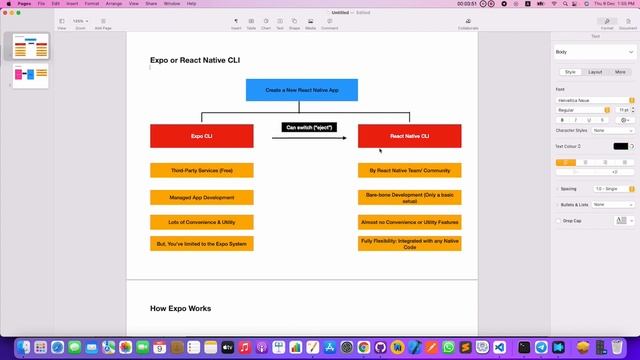
Task: Open the Share menu
Action: coord(151,4)
